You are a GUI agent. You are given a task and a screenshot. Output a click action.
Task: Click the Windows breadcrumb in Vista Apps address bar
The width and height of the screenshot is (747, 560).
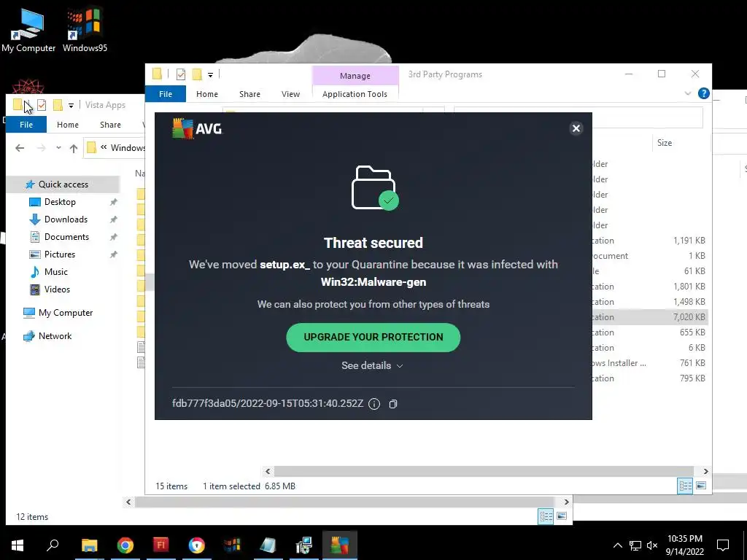127,148
